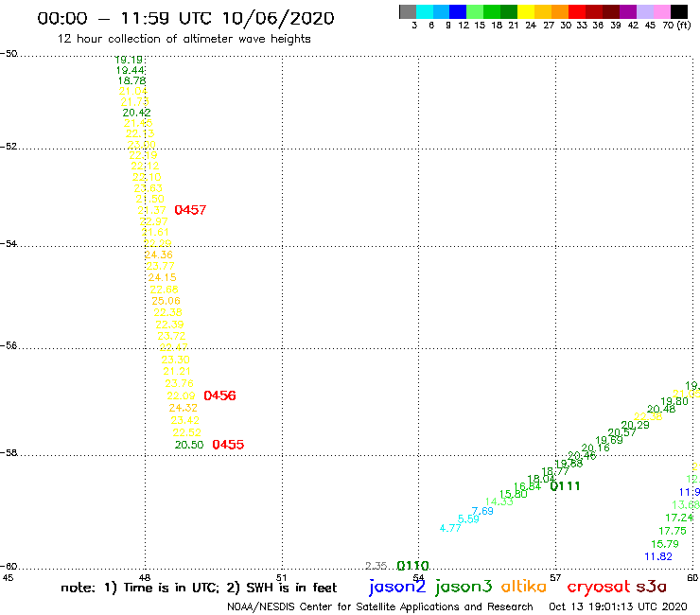Click wave height value 20.42
The width and height of the screenshot is (700, 615).
(136, 113)
